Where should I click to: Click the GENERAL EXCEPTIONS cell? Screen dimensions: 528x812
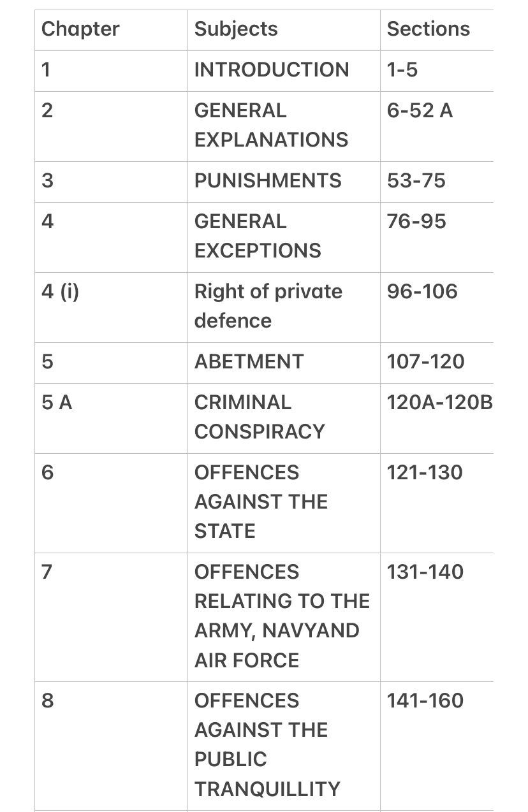(x=258, y=236)
